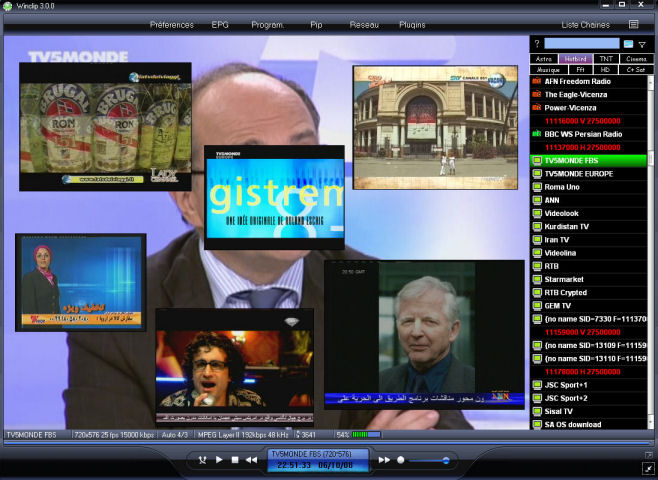Click TV icon of JSC Sport+1
The image size is (658, 480).
coord(536,385)
